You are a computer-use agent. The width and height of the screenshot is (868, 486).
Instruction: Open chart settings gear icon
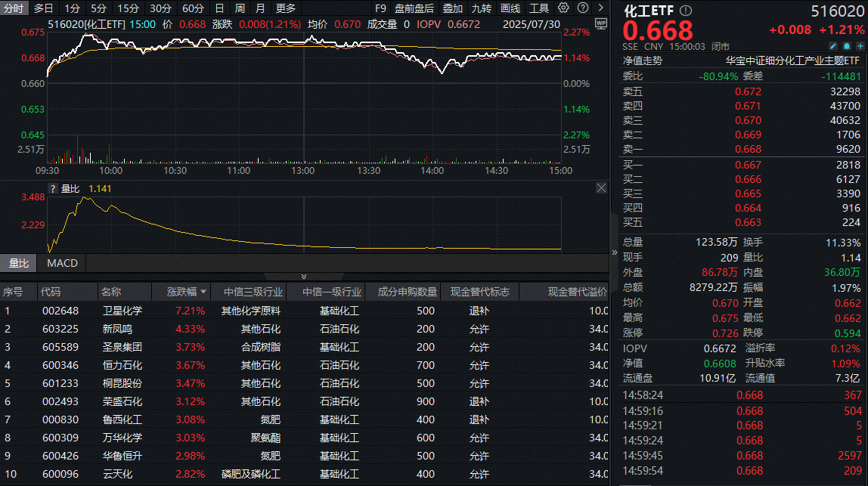pyautogui.click(x=563, y=8)
